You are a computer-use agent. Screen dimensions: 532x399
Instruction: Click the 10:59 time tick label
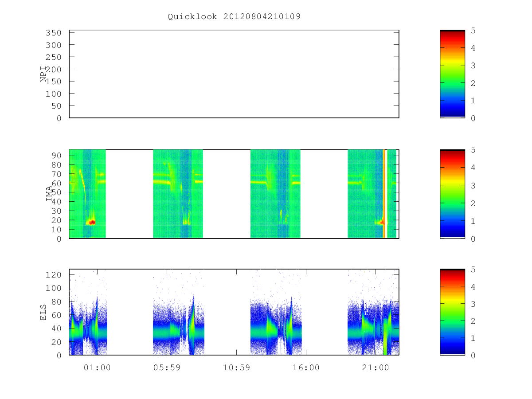pos(236,368)
